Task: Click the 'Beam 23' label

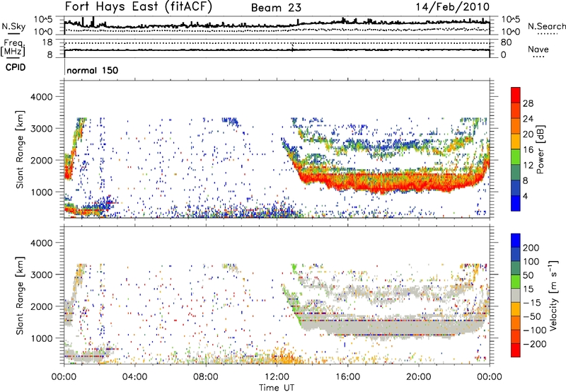Action: click(276, 8)
